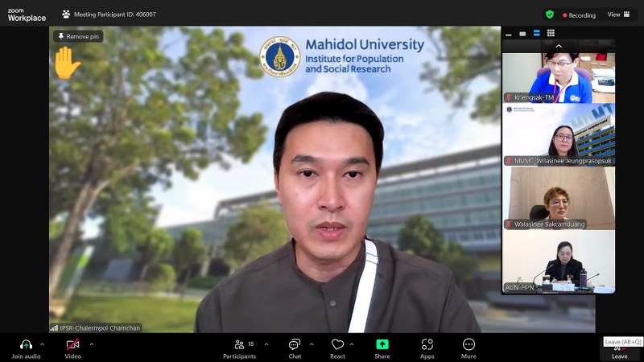Switch to the grid gallery view icon
This screenshot has height=362, width=644.
[551, 33]
